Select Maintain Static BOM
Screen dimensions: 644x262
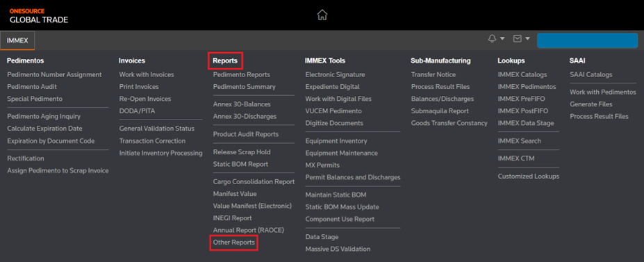point(336,195)
